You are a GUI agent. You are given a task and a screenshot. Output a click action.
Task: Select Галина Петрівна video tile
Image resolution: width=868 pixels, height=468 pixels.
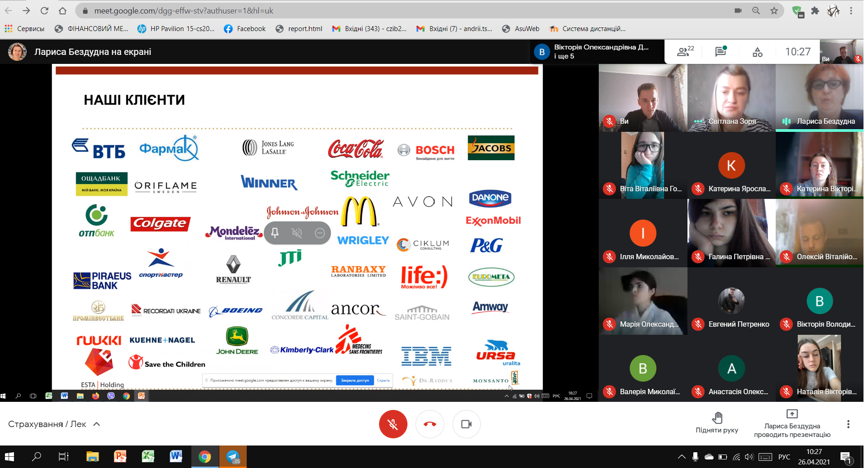[731, 233]
